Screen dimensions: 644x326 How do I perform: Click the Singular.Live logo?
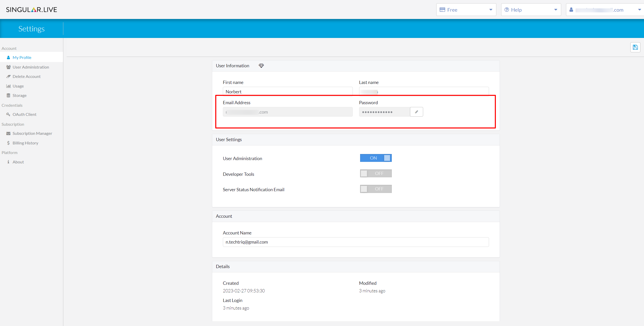click(31, 10)
